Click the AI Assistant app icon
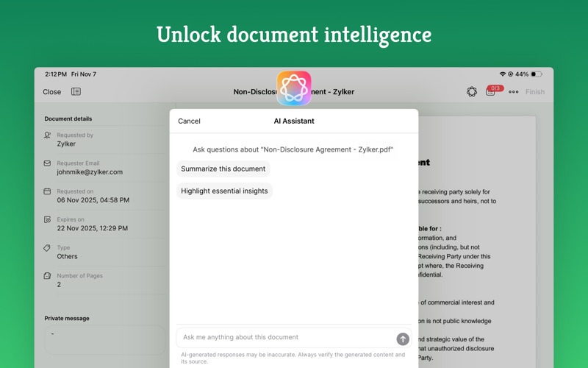This screenshot has height=368, width=588. tap(294, 88)
